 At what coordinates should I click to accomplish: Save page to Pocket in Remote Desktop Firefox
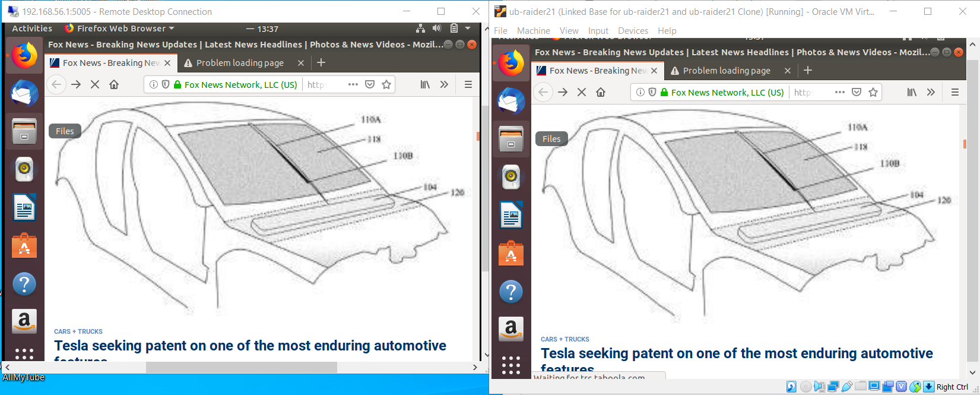370,84
